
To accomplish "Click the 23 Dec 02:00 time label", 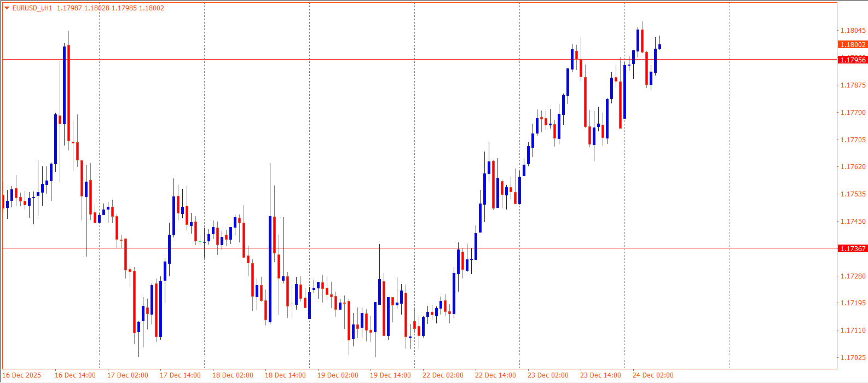I will coord(548,375).
